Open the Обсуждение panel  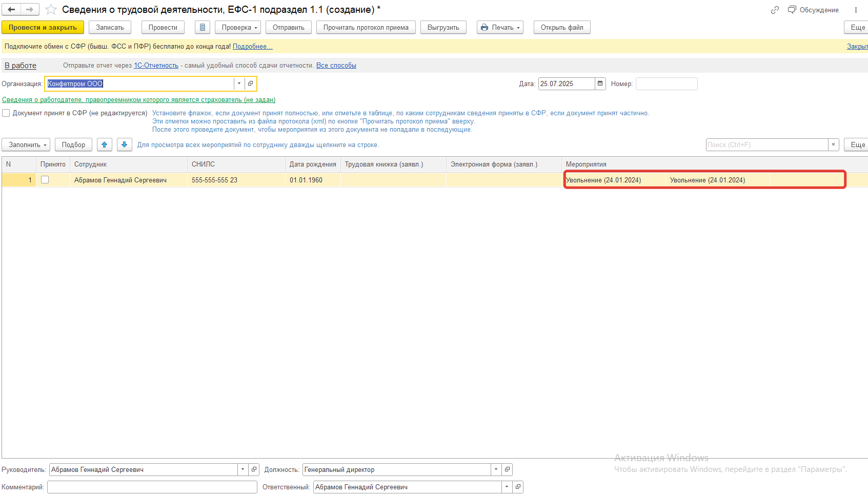[x=813, y=10]
